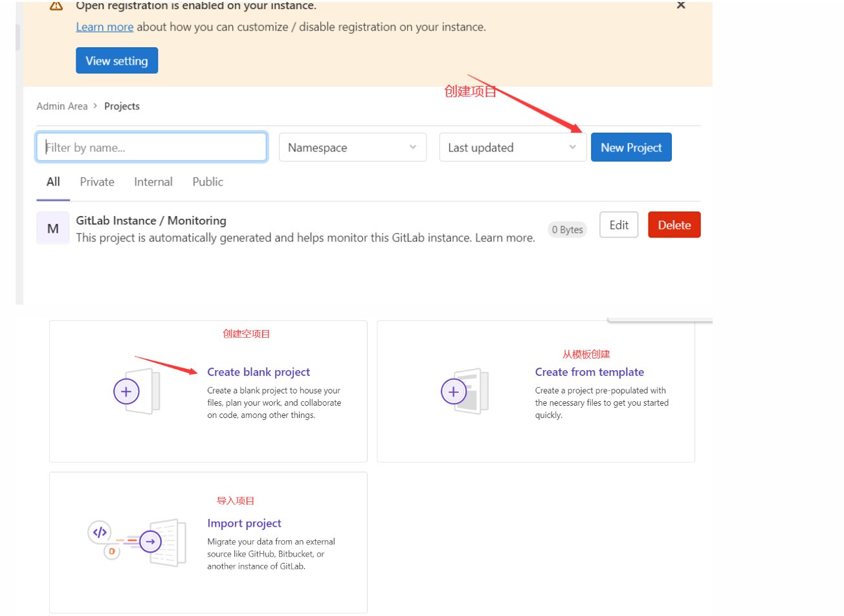Delete the Monitoring project
Viewport: 844px width, 616px height.
point(674,225)
